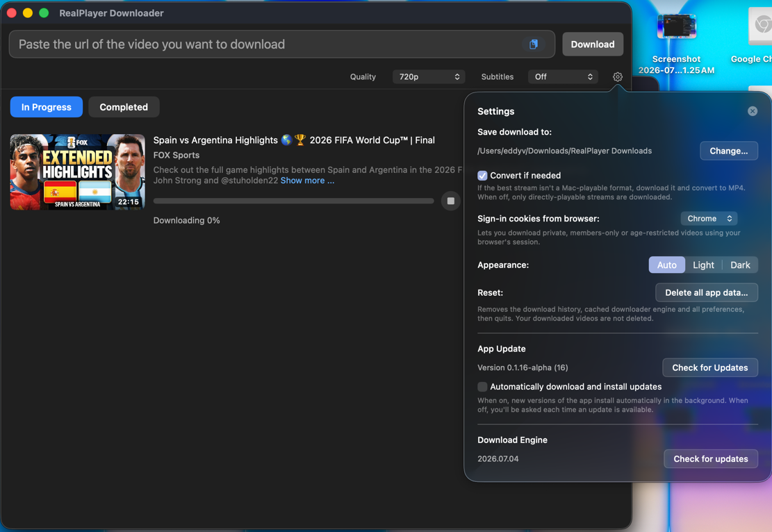Check for updates of the Download Engine
This screenshot has height=532, width=772.
coord(710,458)
